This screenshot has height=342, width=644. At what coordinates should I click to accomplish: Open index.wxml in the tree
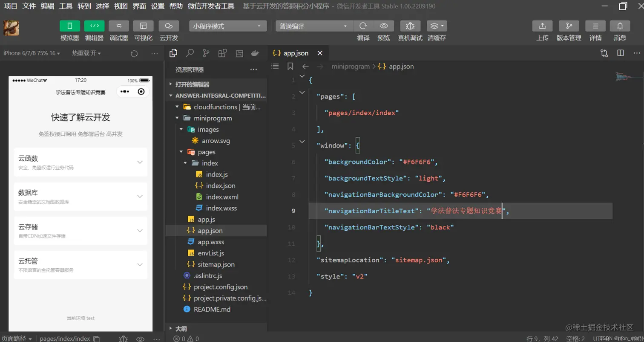tap(216, 197)
